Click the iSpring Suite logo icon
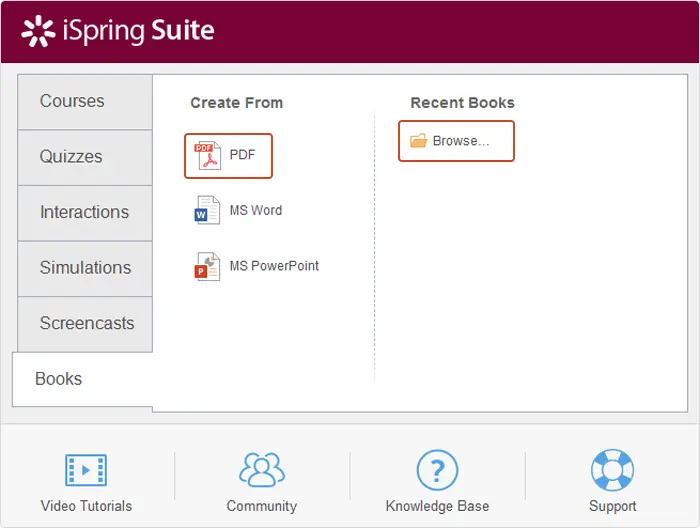Screen dimensions: 700x528 (38, 31)
